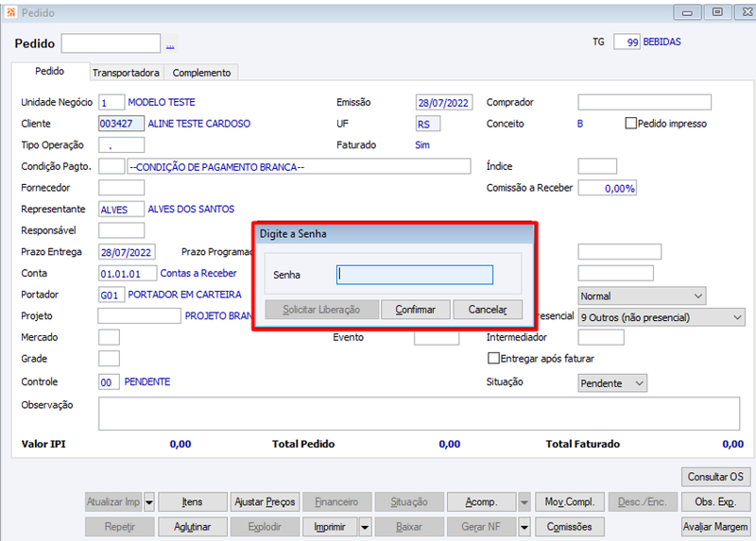Enable Entregar após faturar checkbox

pyautogui.click(x=493, y=358)
